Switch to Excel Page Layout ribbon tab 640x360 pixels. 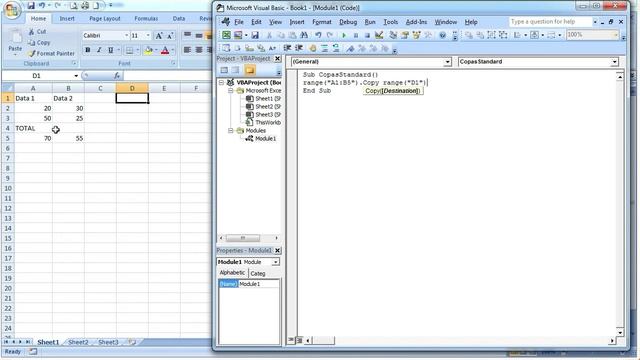pos(105,18)
